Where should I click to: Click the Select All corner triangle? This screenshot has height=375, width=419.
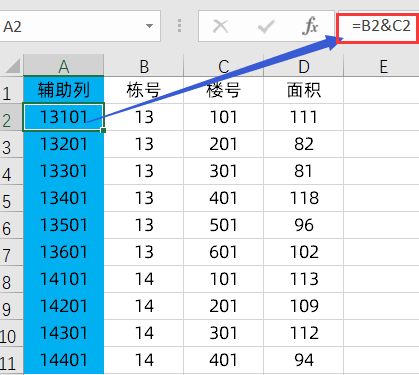(x=13, y=66)
